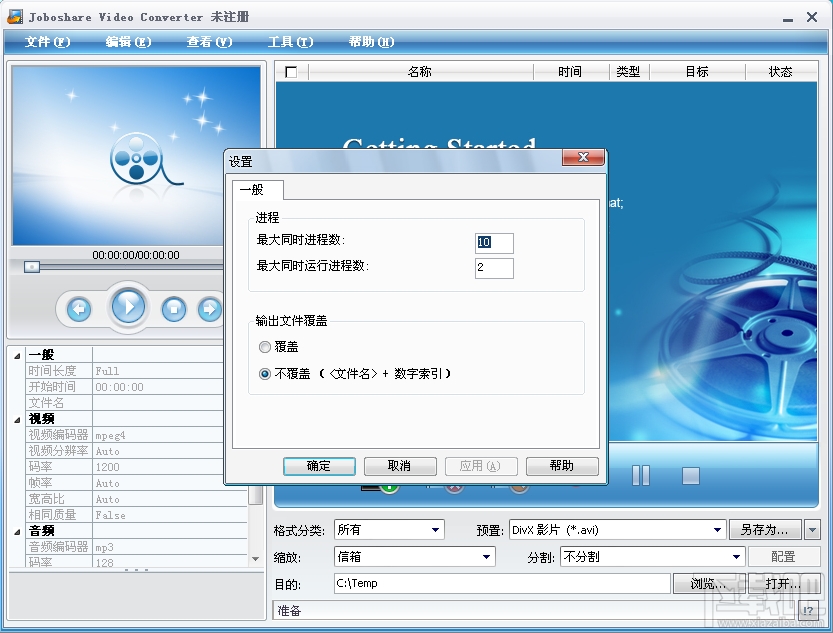Open the 工具 menu
Image resolution: width=833 pixels, height=633 pixels.
[x=288, y=42]
